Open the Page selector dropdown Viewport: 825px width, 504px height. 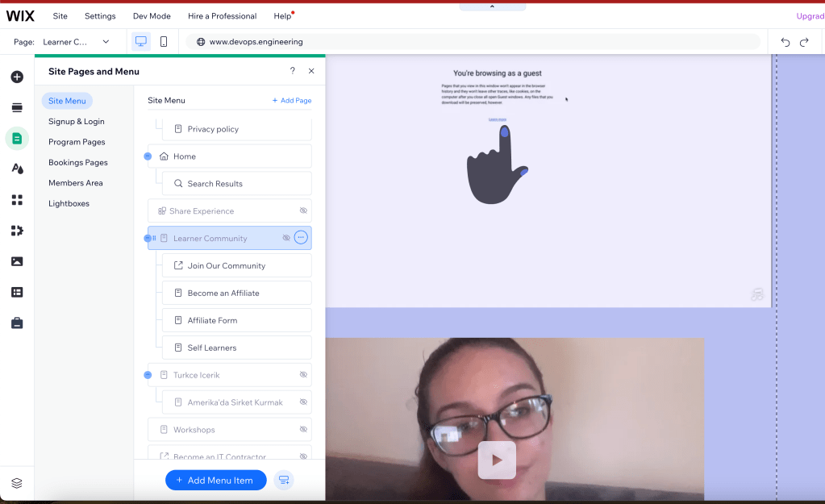(x=77, y=42)
